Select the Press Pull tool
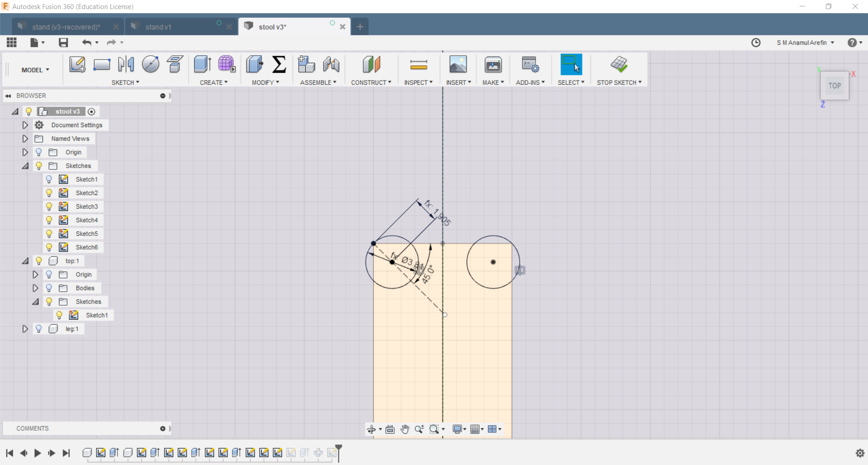This screenshot has height=465, width=868. [255, 64]
